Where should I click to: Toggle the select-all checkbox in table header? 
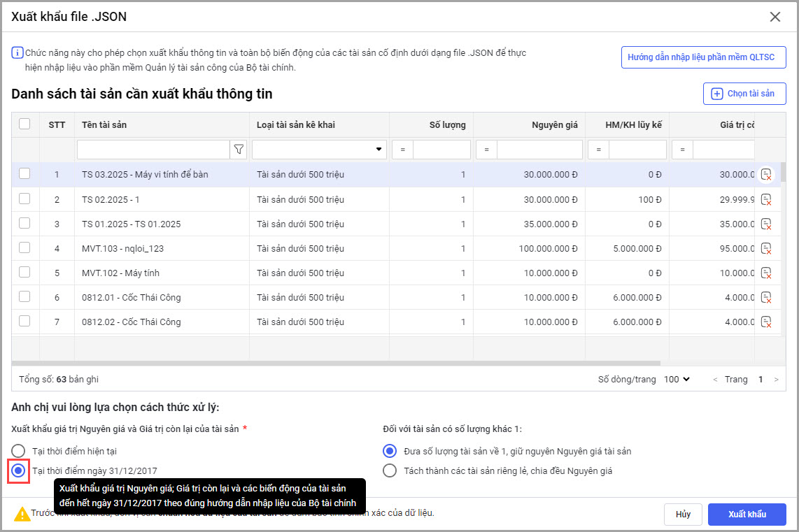coord(24,124)
